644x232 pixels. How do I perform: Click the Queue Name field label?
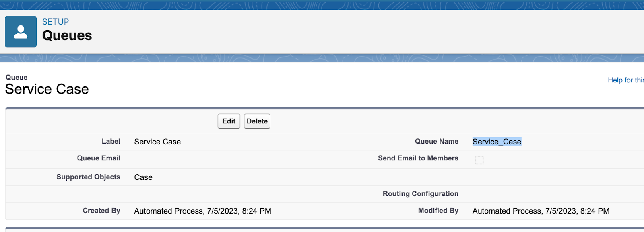pos(436,142)
